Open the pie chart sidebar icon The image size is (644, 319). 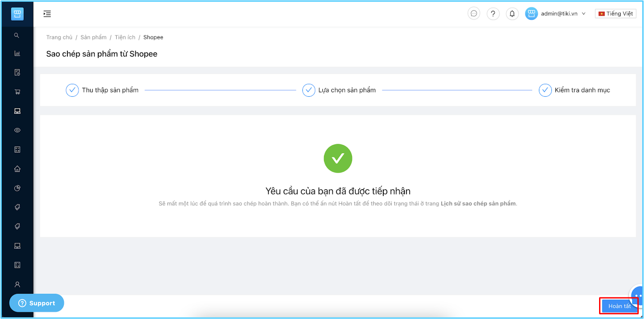point(17,188)
